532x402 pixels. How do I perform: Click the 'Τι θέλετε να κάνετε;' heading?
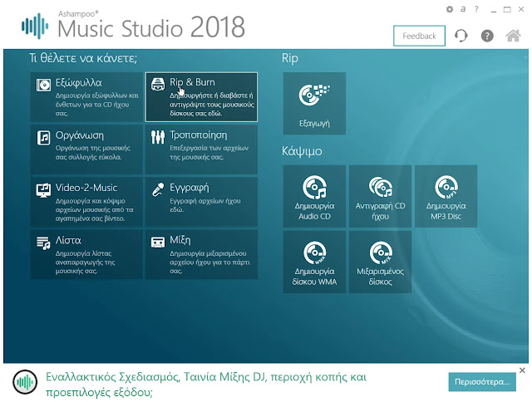tap(83, 58)
